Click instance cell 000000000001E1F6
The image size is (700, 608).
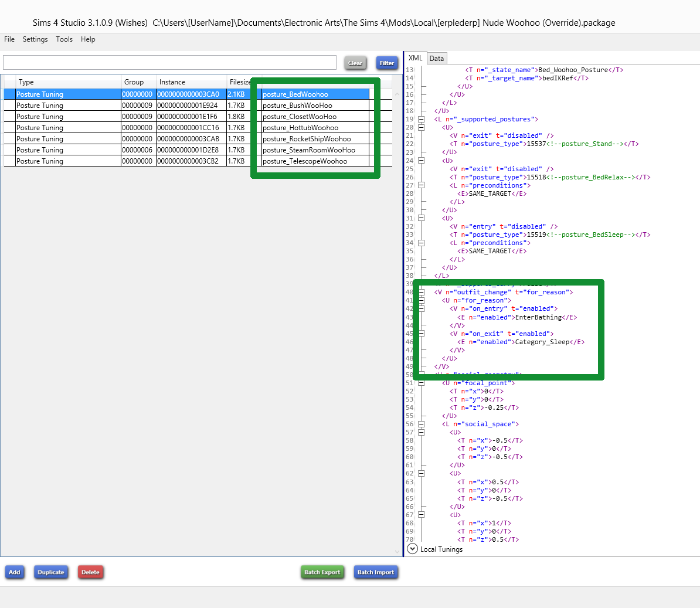click(x=192, y=117)
